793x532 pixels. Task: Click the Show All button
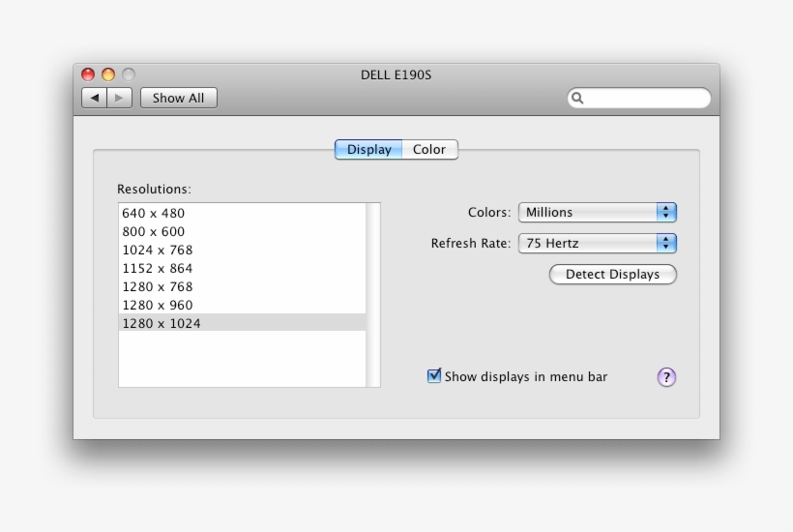click(178, 98)
